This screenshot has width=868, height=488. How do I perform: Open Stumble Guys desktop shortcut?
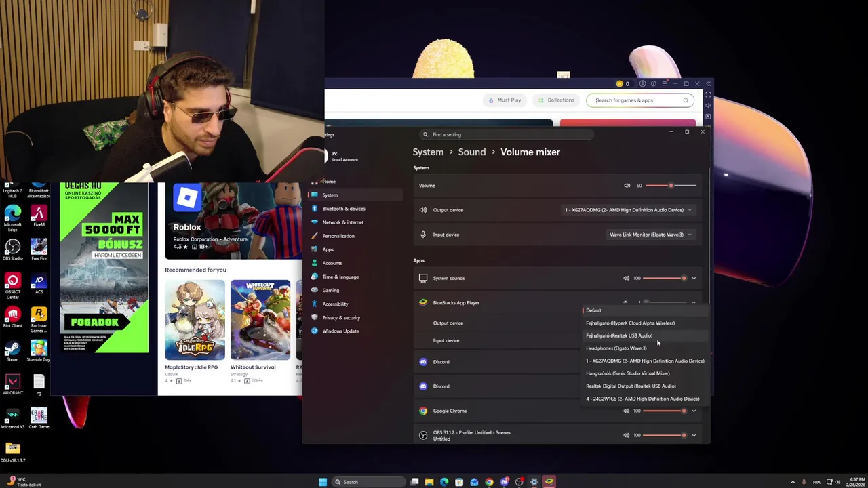click(x=39, y=351)
